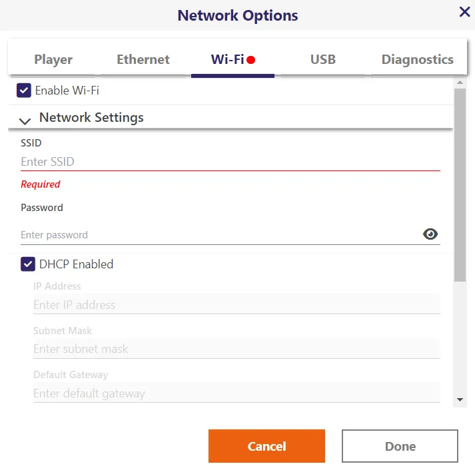The width and height of the screenshot is (475, 476).
Task: Uncheck the Enable Wi-Fi checkbox
Action: (24, 91)
